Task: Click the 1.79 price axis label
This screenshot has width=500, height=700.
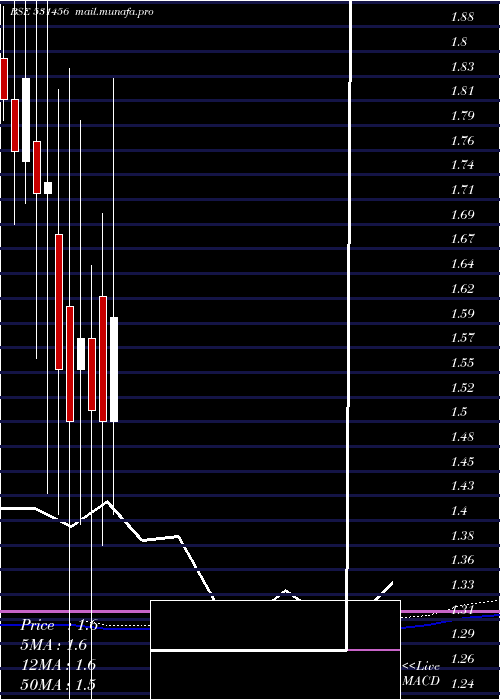Action: coord(462,116)
